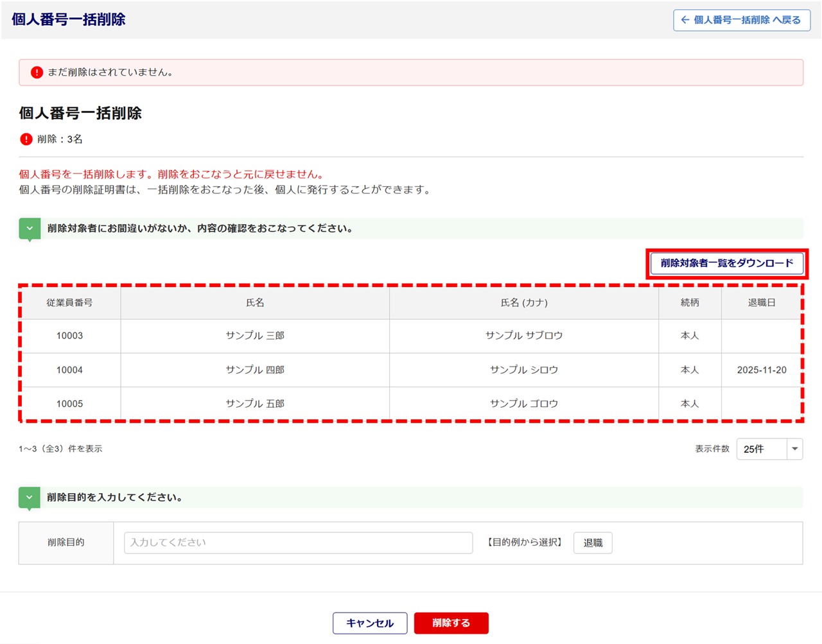
Task: Click the 続柄 column header
Action: 690,303
